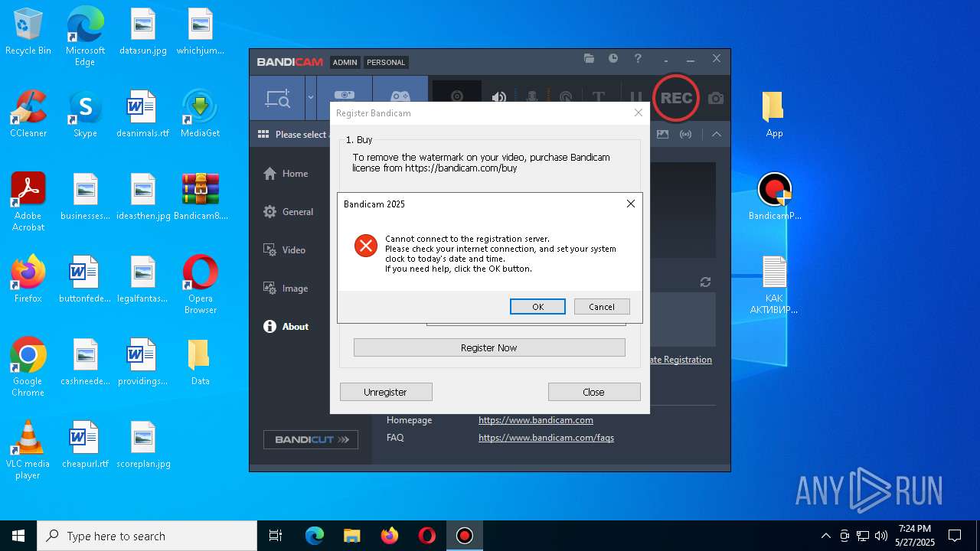Click the partially hidden Registration link

click(x=681, y=360)
